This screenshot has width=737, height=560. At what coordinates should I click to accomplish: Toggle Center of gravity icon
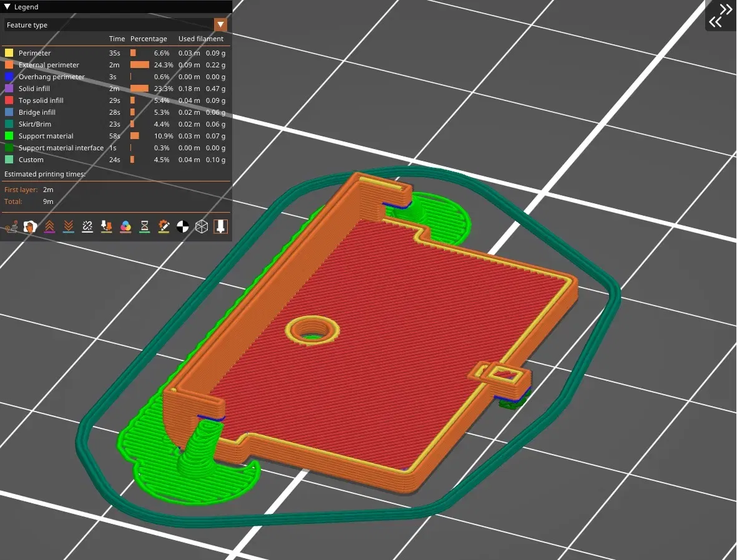[x=182, y=227]
